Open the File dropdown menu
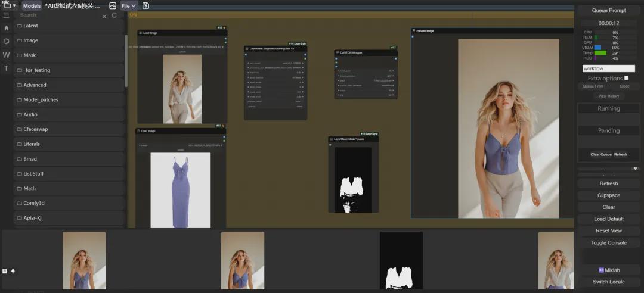 [129, 5]
